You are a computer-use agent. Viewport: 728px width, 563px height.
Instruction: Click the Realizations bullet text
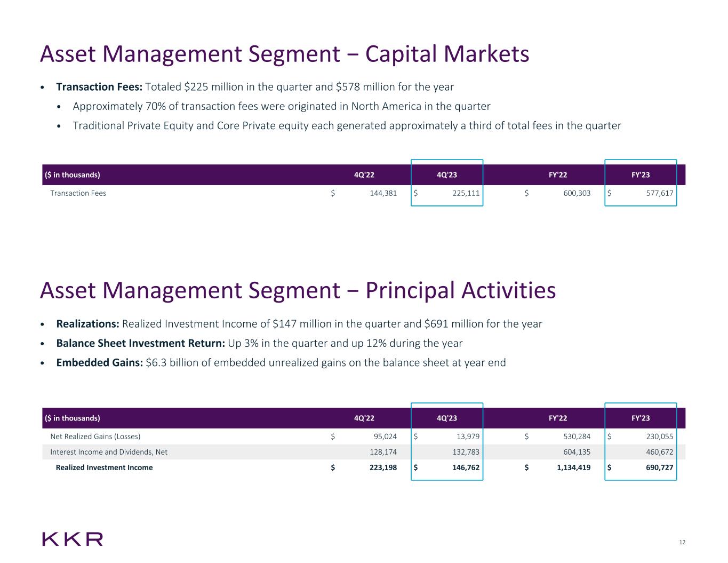click(x=299, y=324)
